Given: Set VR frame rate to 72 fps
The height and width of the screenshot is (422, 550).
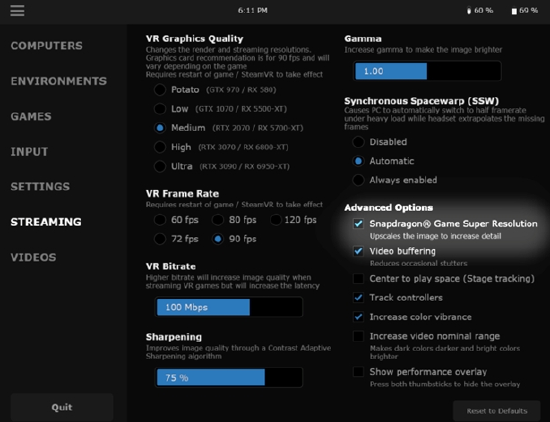Looking at the screenshot, I should [160, 239].
